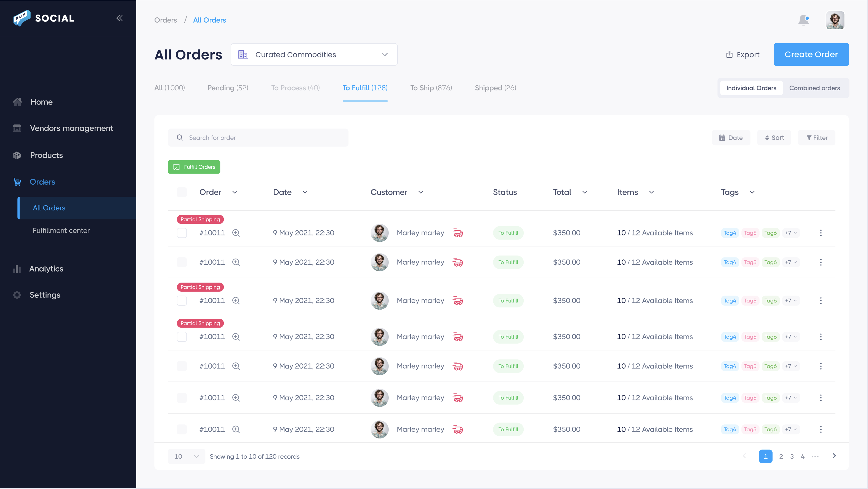Image resolution: width=868 pixels, height=489 pixels.
Task: Select the Export icon
Action: (x=729, y=54)
